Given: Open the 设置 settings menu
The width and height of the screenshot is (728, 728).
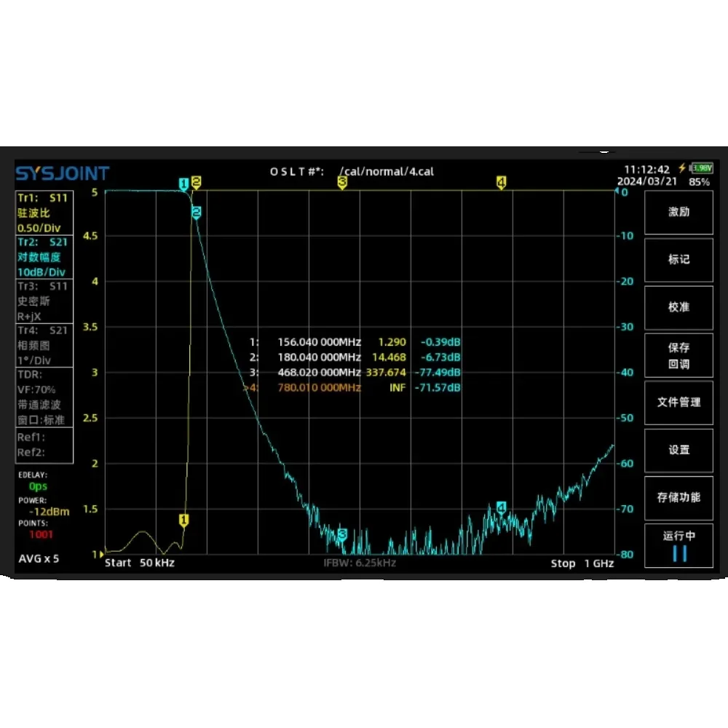Looking at the screenshot, I should (678, 451).
